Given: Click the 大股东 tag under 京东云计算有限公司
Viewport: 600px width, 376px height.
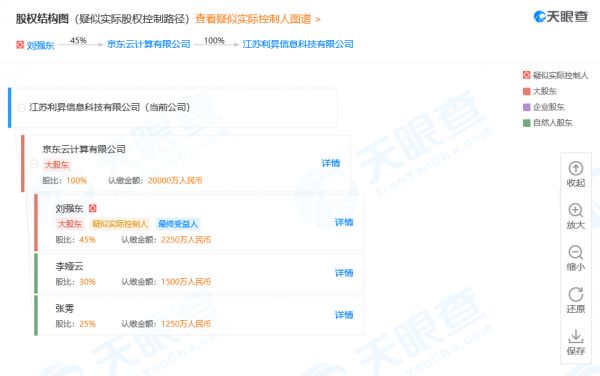Looking at the screenshot, I should pos(57,165).
